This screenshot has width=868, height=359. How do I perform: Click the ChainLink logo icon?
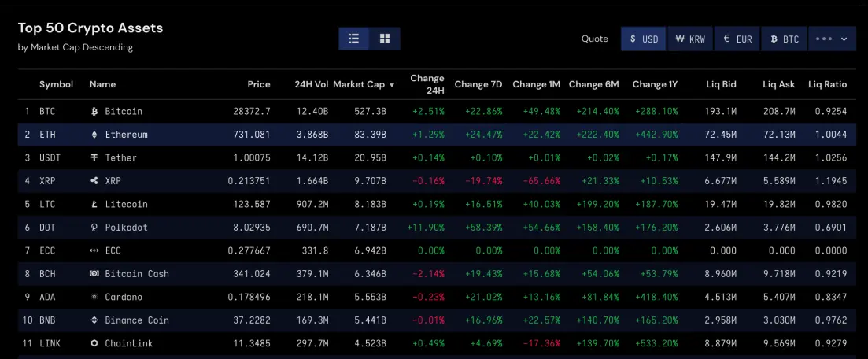pyautogui.click(x=94, y=344)
